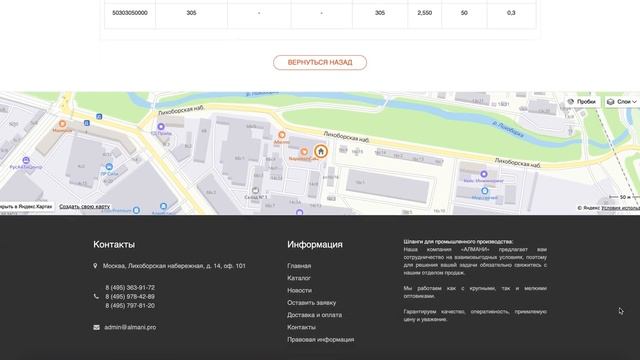
Task: Click phone number 8 (495) 363-91-72
Action: tap(130, 287)
